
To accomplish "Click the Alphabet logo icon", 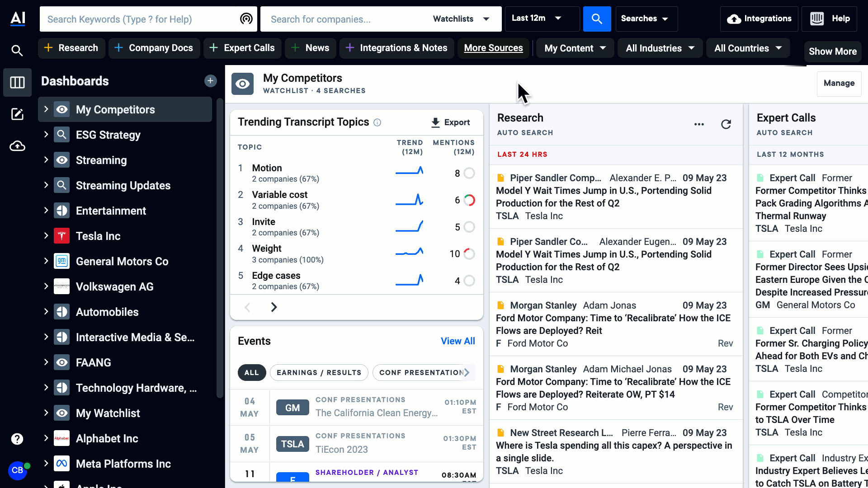I will tap(61, 438).
